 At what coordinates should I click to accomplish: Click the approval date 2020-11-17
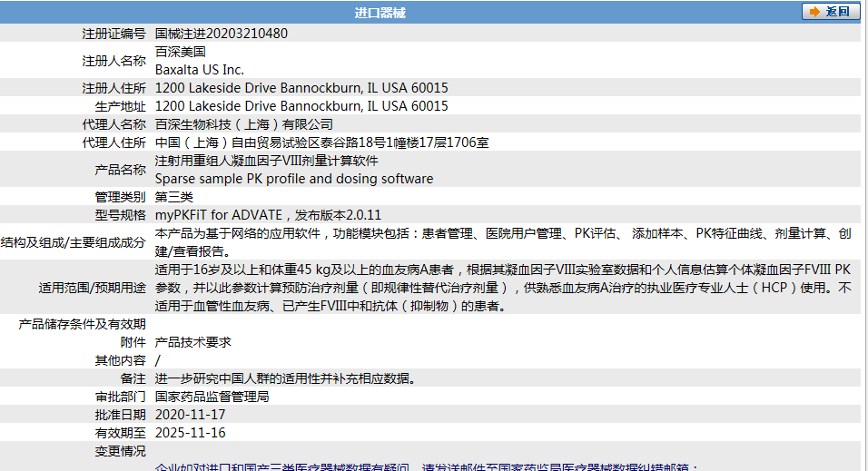click(x=191, y=415)
